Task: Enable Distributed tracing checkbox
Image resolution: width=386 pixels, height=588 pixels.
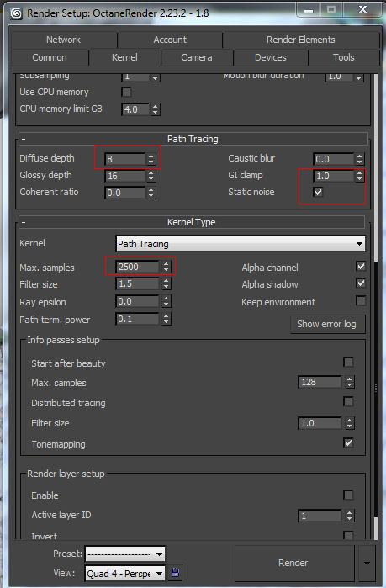Action: (x=348, y=402)
